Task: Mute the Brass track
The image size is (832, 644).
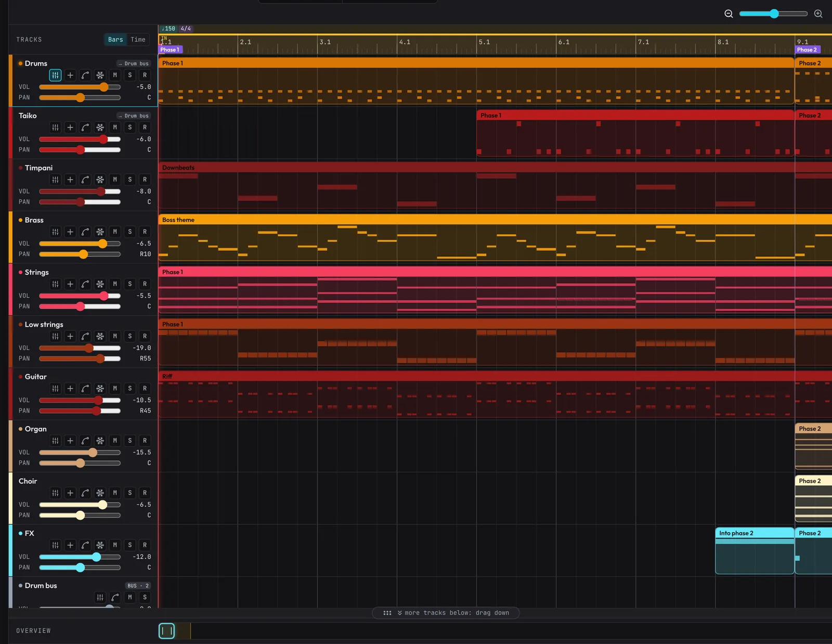Action: click(x=115, y=232)
